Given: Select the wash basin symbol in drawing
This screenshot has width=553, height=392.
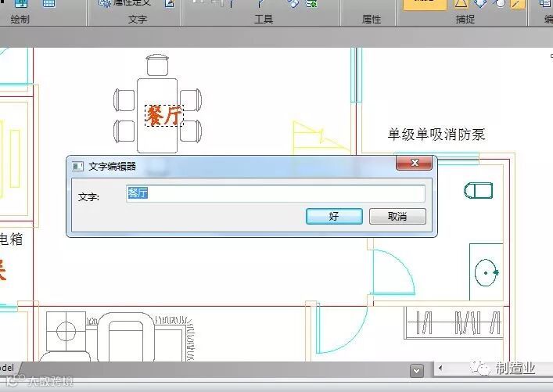Looking at the screenshot, I should click(487, 272).
